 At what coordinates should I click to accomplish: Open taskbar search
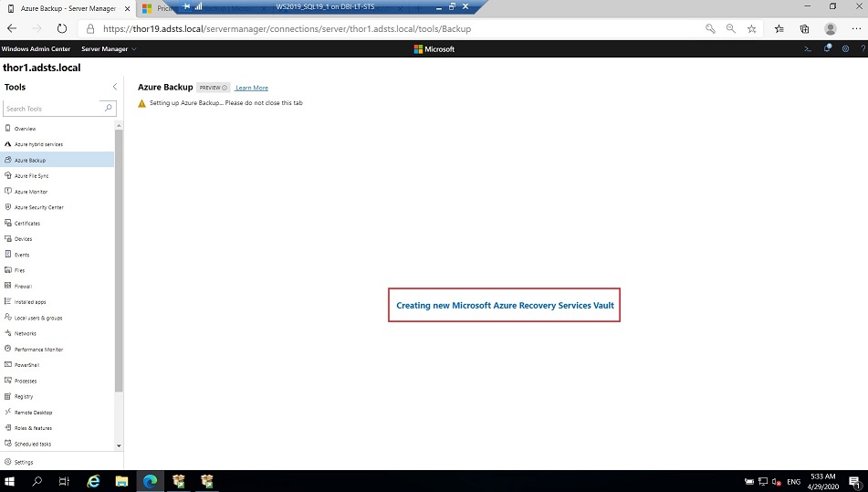pyautogui.click(x=37, y=481)
